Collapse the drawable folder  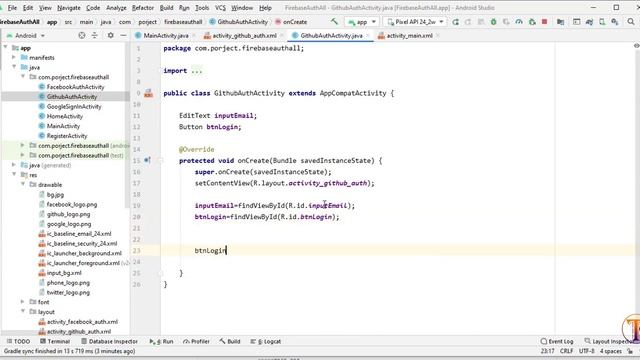coord(23,184)
